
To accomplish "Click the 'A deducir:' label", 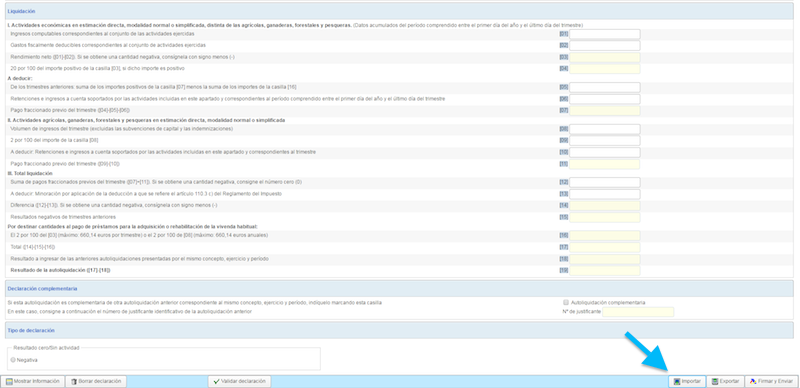I will pyautogui.click(x=20, y=78).
